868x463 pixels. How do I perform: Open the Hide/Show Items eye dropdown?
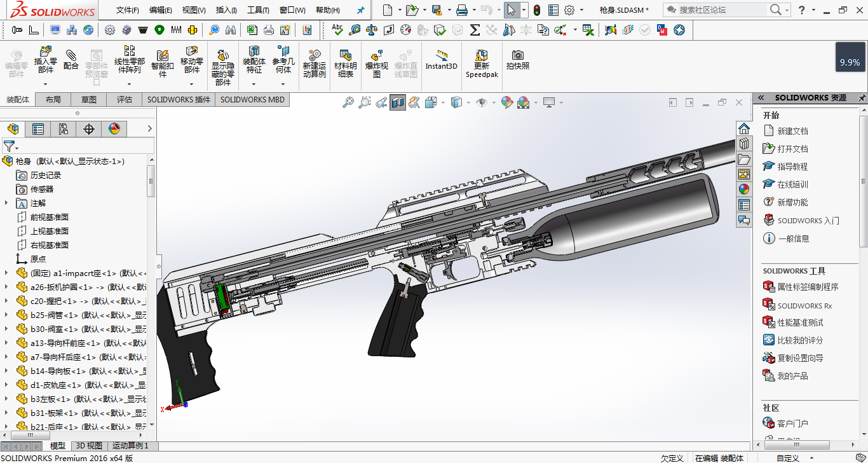(x=494, y=102)
